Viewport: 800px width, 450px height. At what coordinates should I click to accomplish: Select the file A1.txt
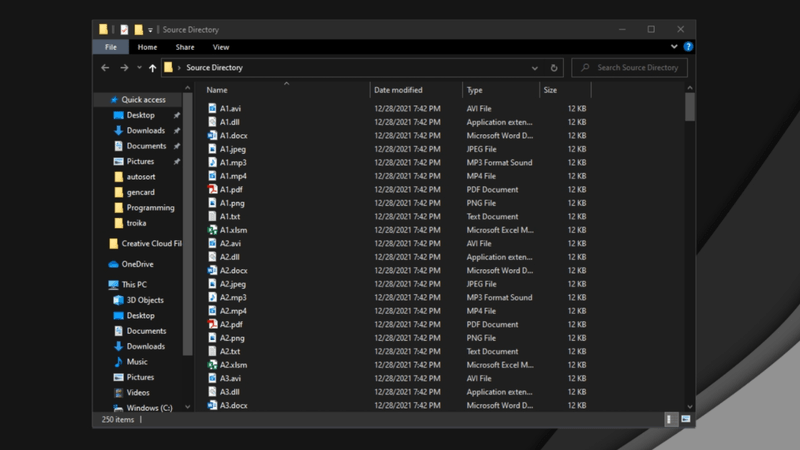pyautogui.click(x=230, y=216)
